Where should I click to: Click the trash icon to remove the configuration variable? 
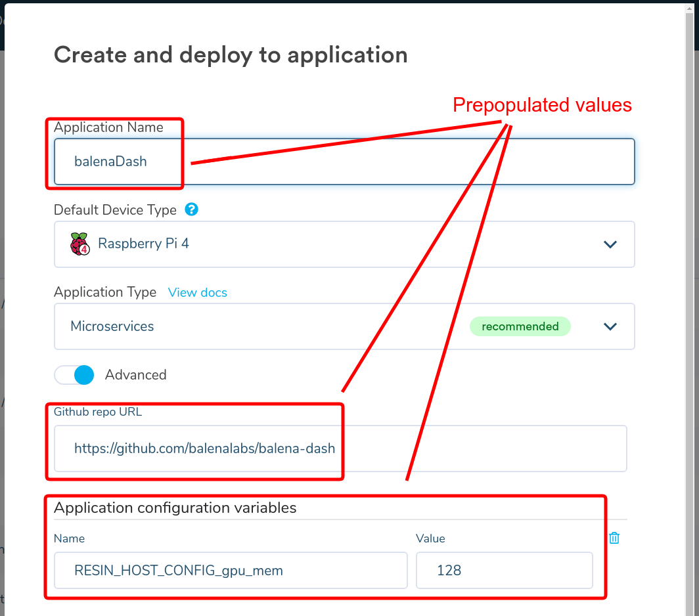[x=614, y=537]
